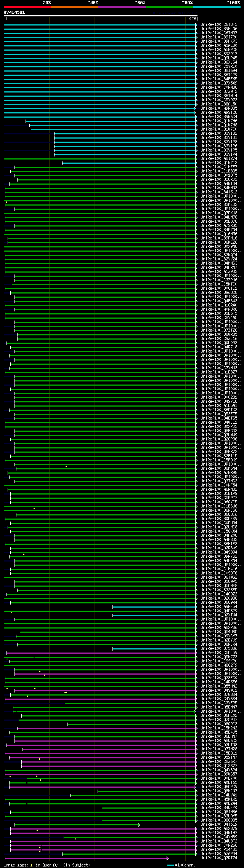
Task: Select hit label UniRef100_Q5K772
Action: click(x=219, y=657)
